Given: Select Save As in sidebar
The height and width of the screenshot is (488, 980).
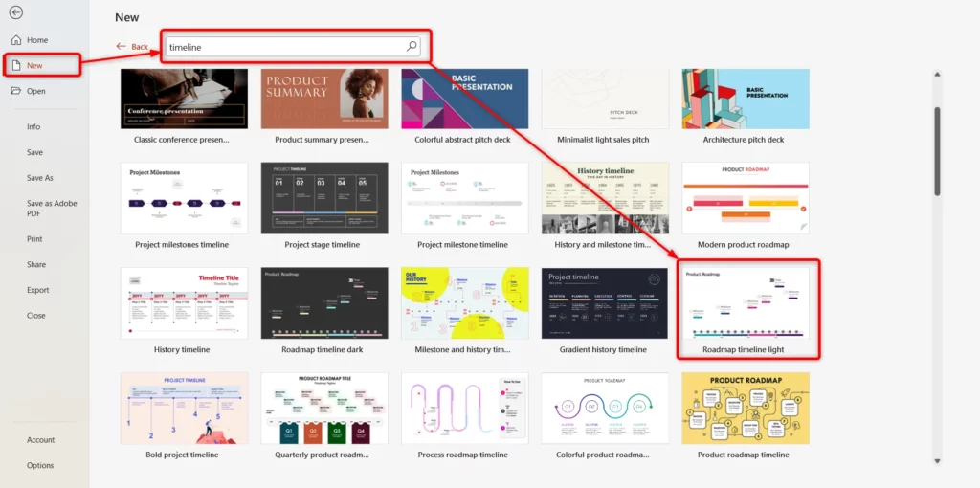Looking at the screenshot, I should pyautogui.click(x=40, y=178).
